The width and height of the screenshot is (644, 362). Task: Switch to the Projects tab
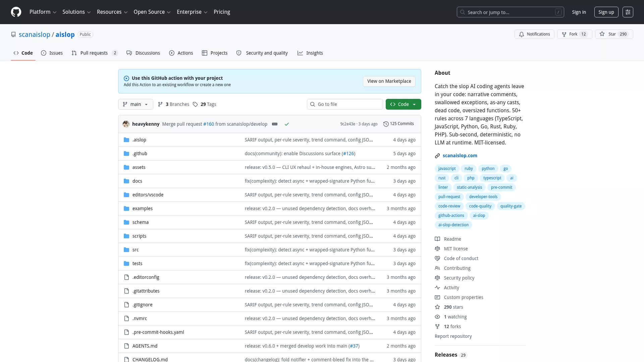point(215,53)
